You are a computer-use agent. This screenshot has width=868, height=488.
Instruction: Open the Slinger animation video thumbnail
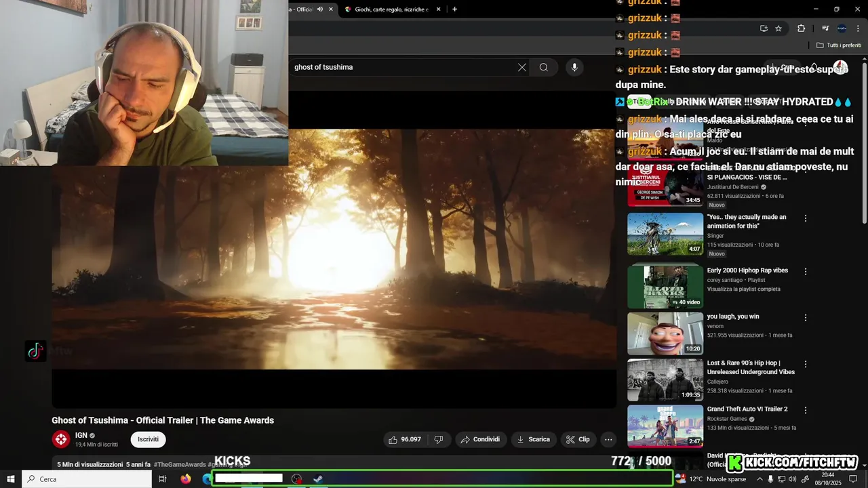tap(665, 234)
